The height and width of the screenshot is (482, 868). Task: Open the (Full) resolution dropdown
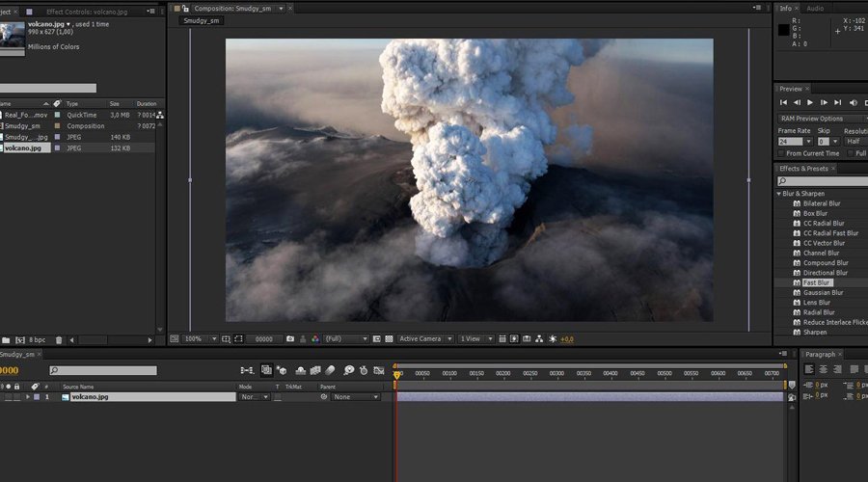346,338
